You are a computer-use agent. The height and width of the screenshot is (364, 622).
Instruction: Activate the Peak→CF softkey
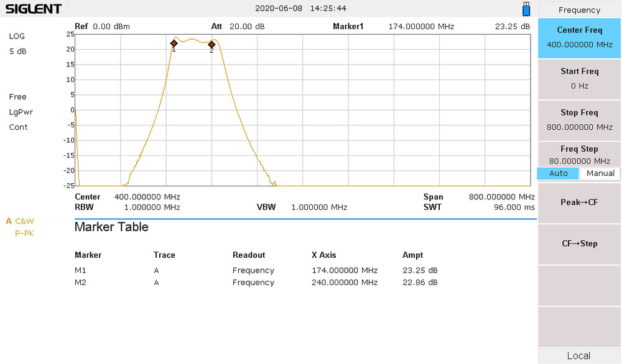tap(578, 202)
